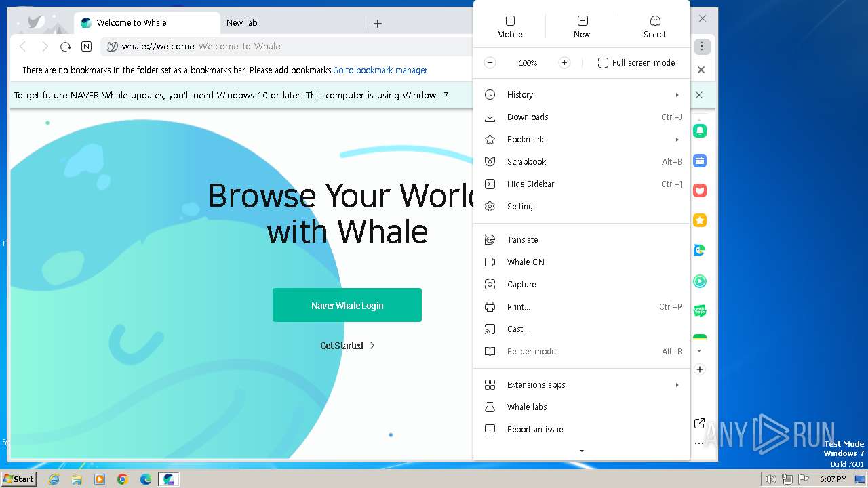Open Whale labs menu item
This screenshot has width=868, height=488.
[582, 407]
